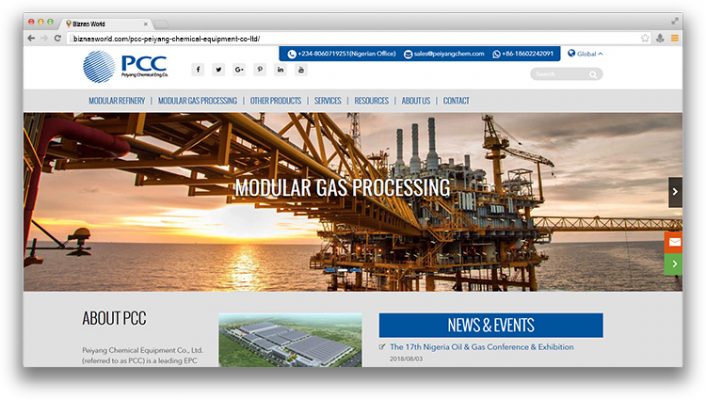Toggle fullscreen with the window expand icon
This screenshot has width=706, height=400.
pyautogui.click(x=675, y=21)
